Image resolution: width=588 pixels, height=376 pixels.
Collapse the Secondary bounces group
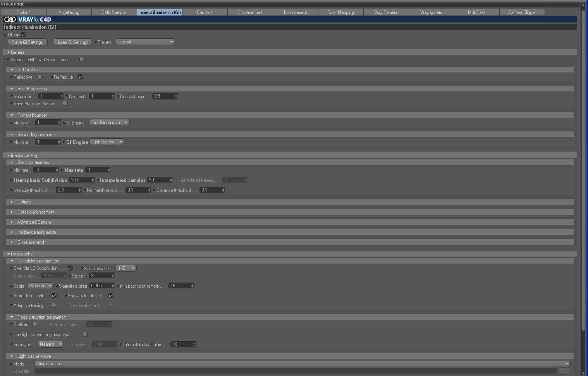(x=12, y=135)
